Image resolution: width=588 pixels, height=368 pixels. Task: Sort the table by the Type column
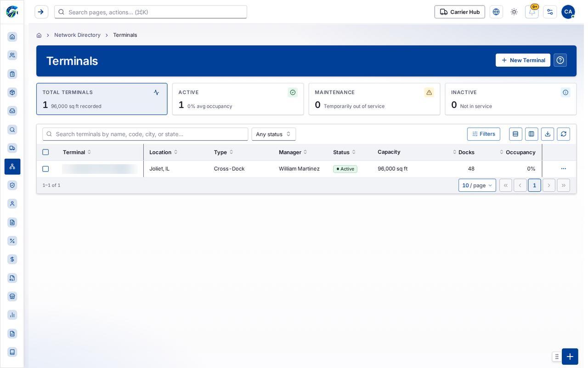(224, 152)
